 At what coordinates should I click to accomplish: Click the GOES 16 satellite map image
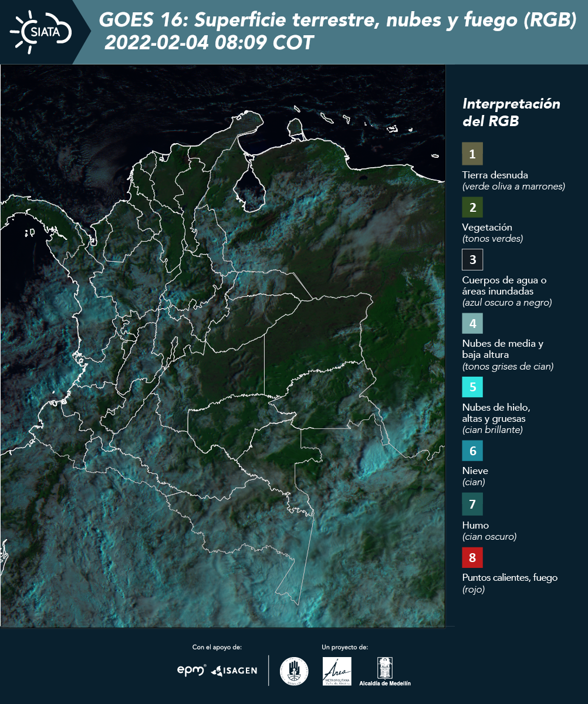click(x=223, y=346)
